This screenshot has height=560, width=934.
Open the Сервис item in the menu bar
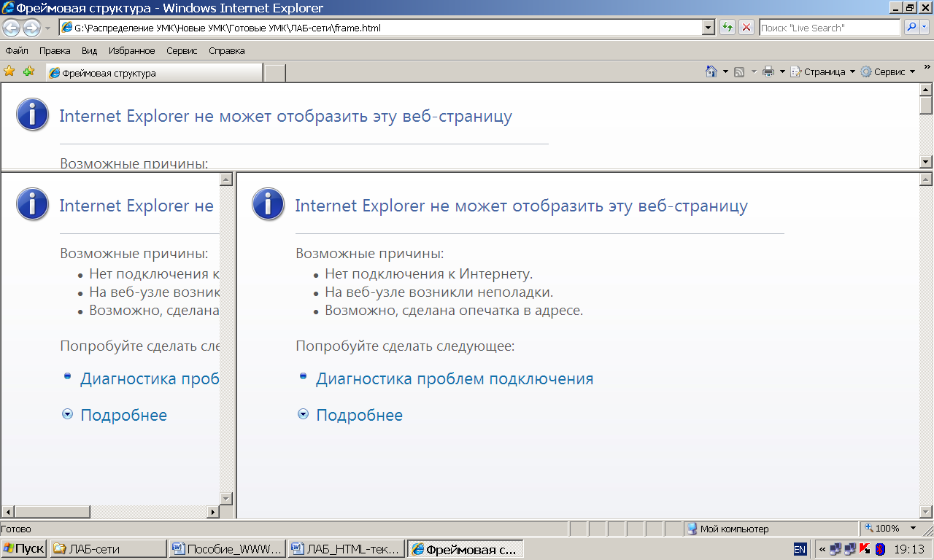(182, 50)
